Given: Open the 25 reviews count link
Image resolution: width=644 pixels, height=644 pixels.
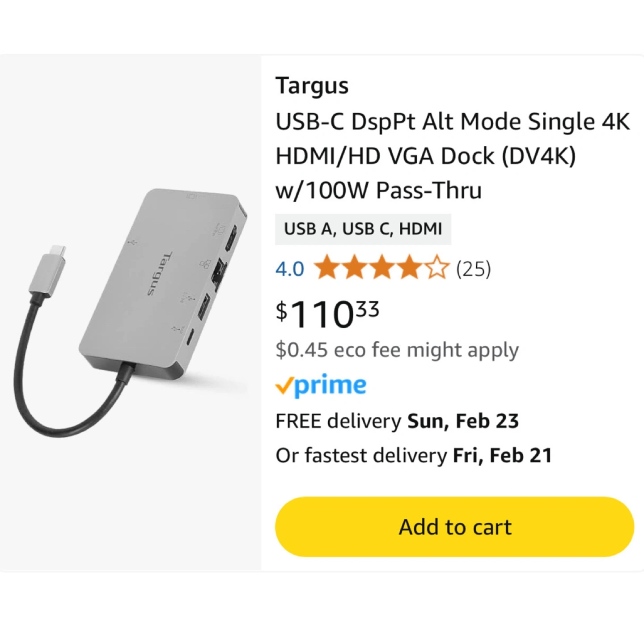Looking at the screenshot, I should coord(473,269).
